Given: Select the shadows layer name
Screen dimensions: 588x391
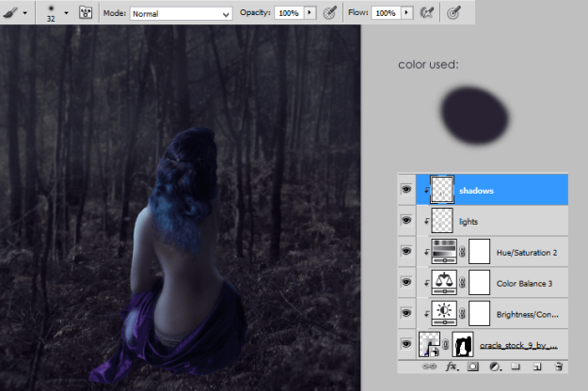Looking at the screenshot, I should pos(476,191).
